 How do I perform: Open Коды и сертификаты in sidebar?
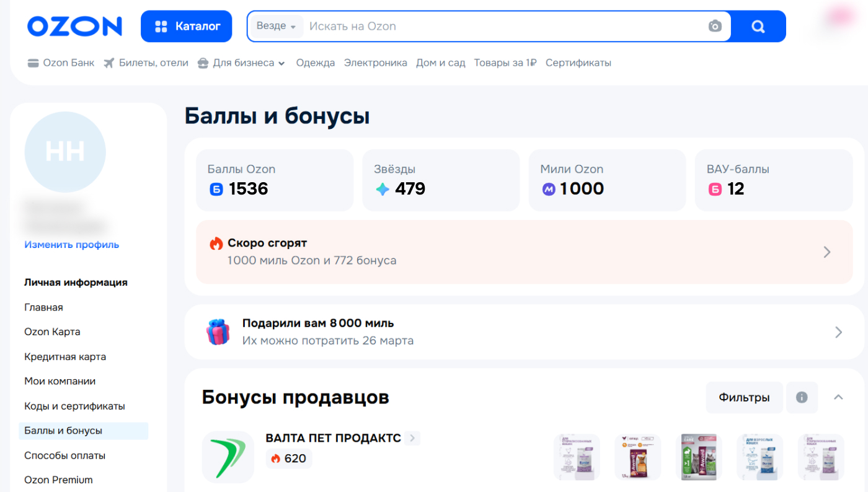point(74,406)
